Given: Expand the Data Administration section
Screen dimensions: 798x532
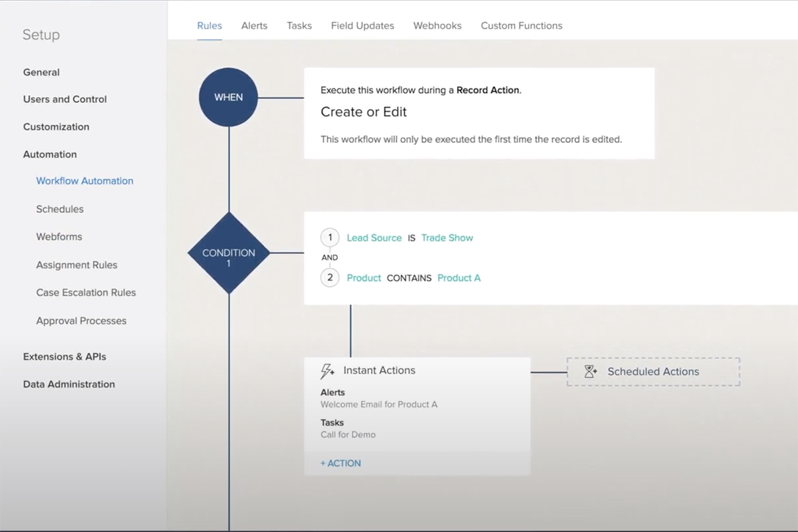Looking at the screenshot, I should (68, 384).
